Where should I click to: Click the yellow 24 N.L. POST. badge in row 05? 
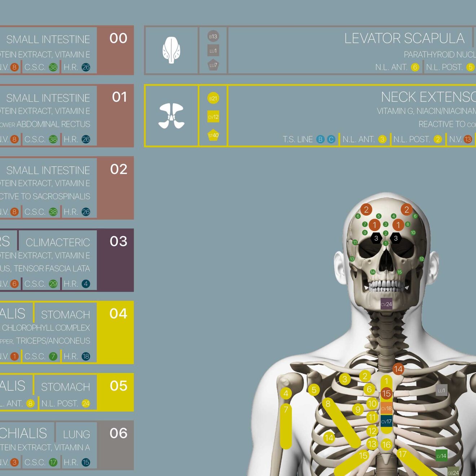86,404
